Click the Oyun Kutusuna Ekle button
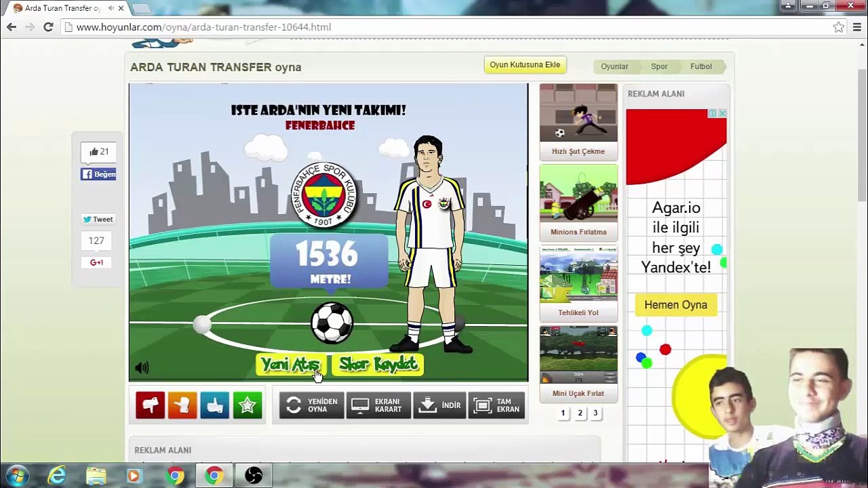The height and width of the screenshot is (488, 868). [x=525, y=65]
